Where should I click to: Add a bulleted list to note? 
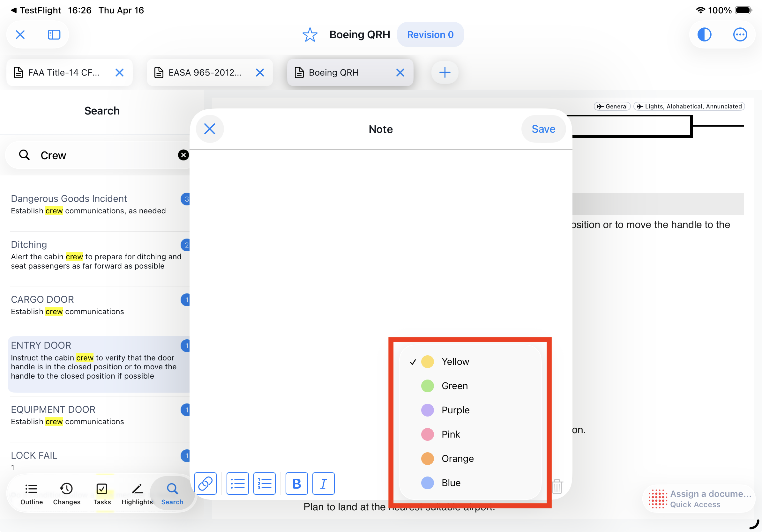coord(238,483)
